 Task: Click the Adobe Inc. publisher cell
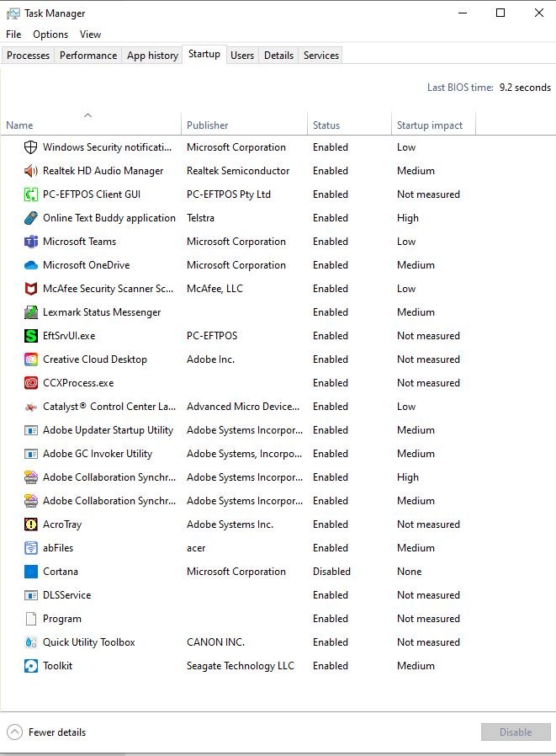point(210,359)
